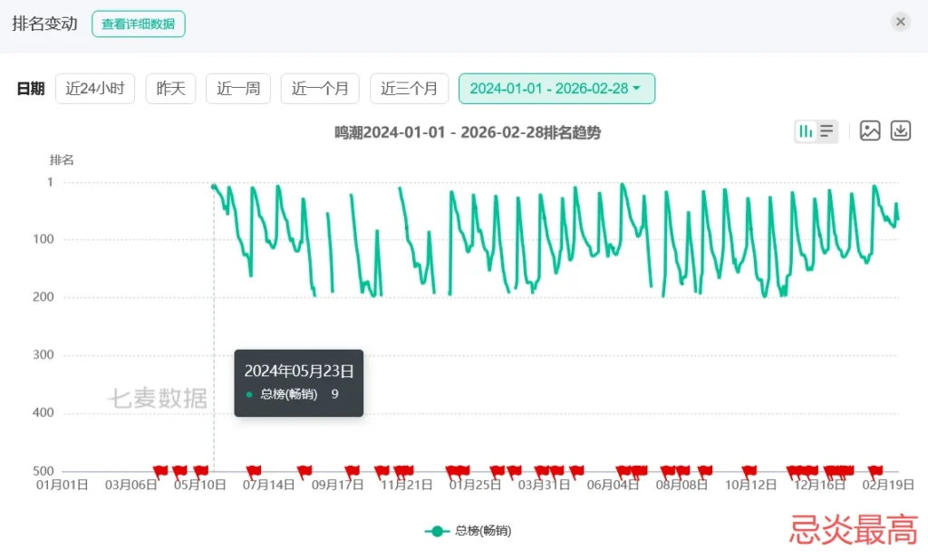This screenshot has width=928, height=560.
Task: Choose the 近一个月 date range
Action: click(320, 89)
